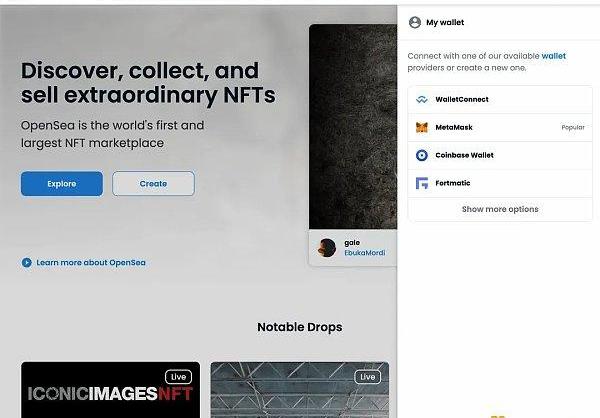Choose the MetaMask fox icon

point(422,127)
